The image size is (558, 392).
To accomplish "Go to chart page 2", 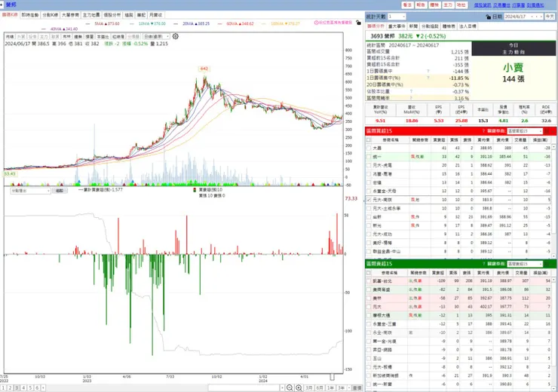I will pyautogui.click(x=10, y=387).
